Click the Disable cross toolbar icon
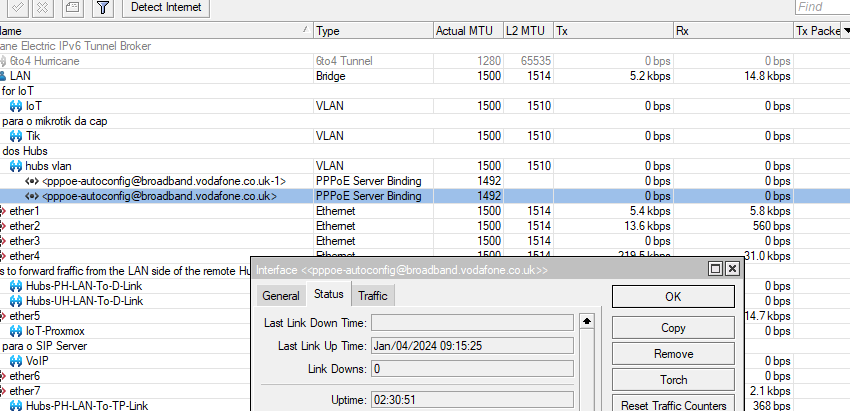Screen dimensions: 850x411 pyautogui.click(x=44, y=8)
